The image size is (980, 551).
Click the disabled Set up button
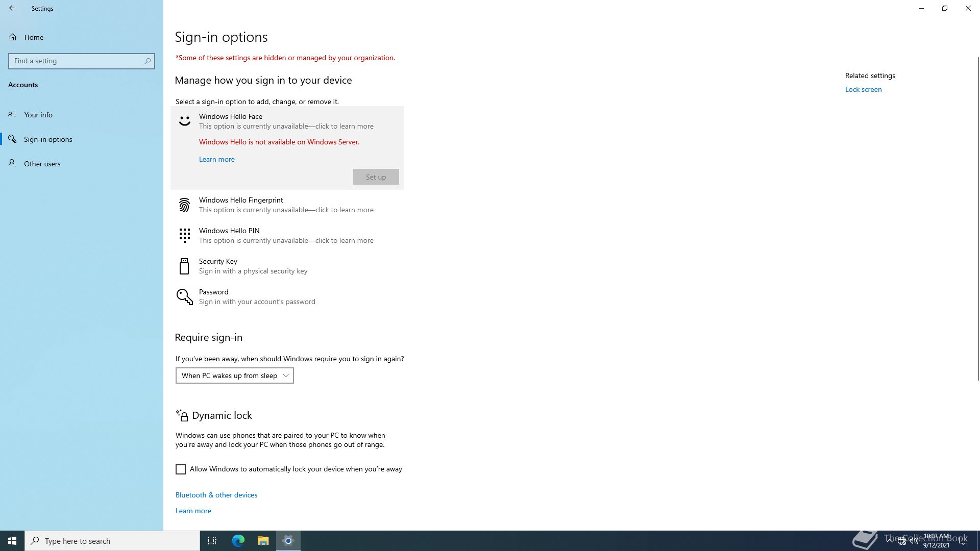pos(376,177)
